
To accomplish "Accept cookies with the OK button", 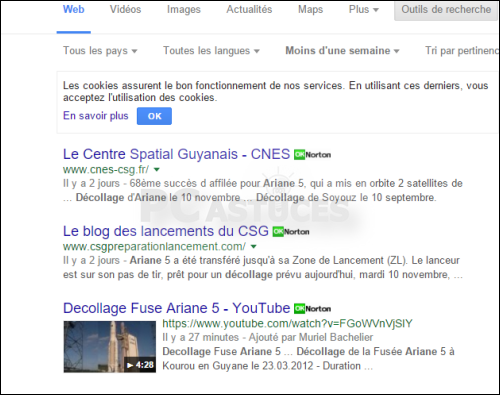I will click(154, 116).
